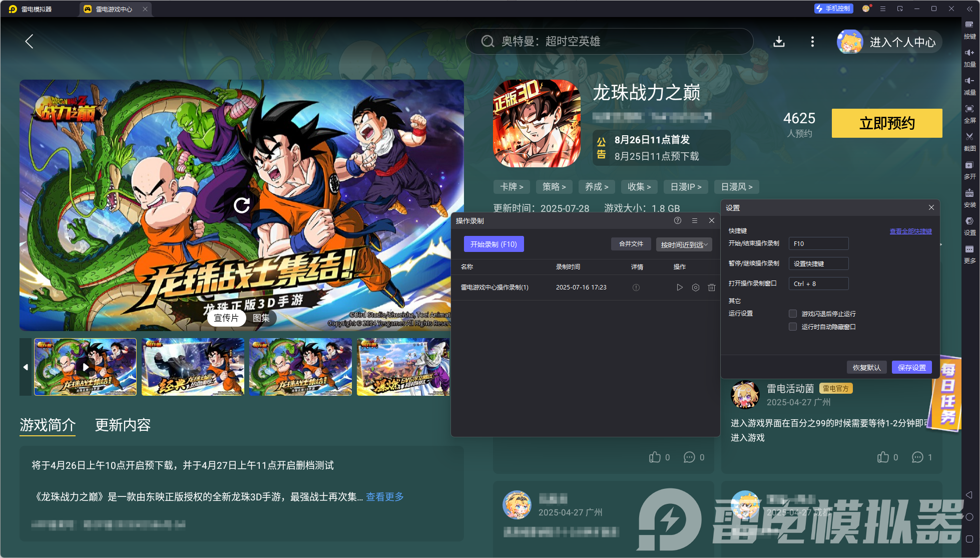Image resolution: width=980 pixels, height=558 pixels.
Task: Open settings gear for recorded script
Action: click(695, 288)
